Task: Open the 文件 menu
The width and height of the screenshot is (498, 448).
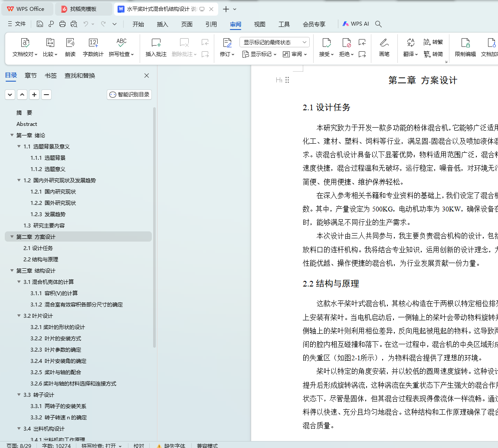Action: pyautogui.click(x=17, y=24)
